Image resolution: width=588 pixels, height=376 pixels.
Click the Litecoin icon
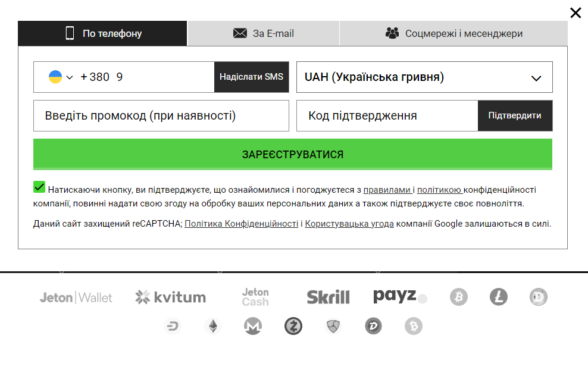coord(498,297)
